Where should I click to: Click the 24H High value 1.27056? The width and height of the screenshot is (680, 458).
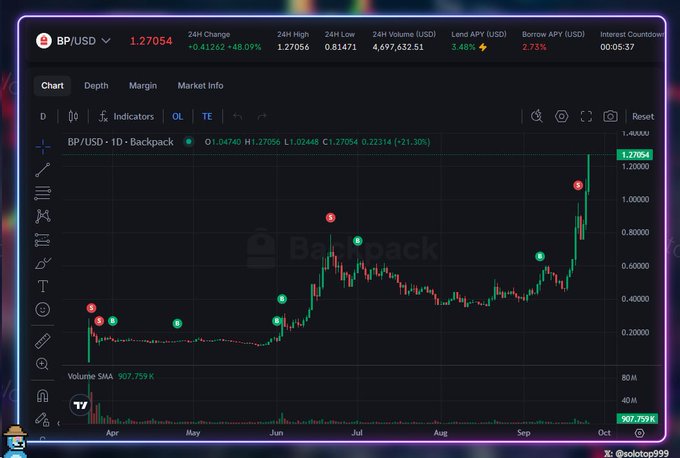[293, 47]
